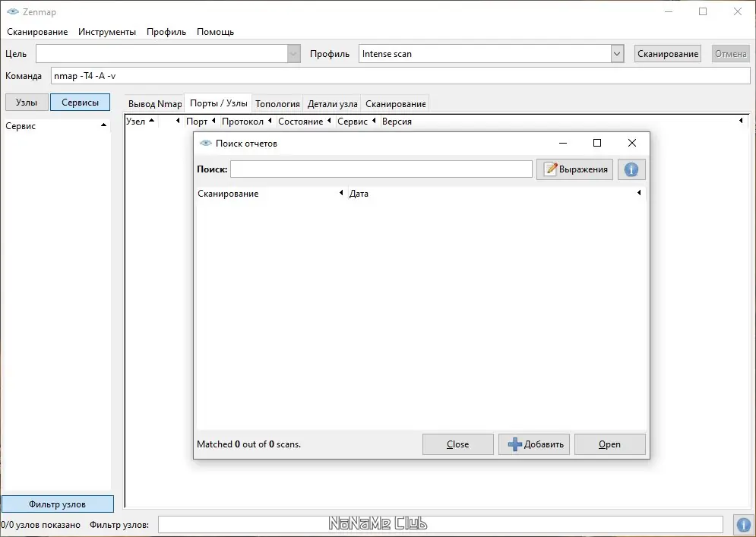Start scan with the Сканирование button
Screen dimensions: 756x537
pyautogui.click(x=668, y=54)
